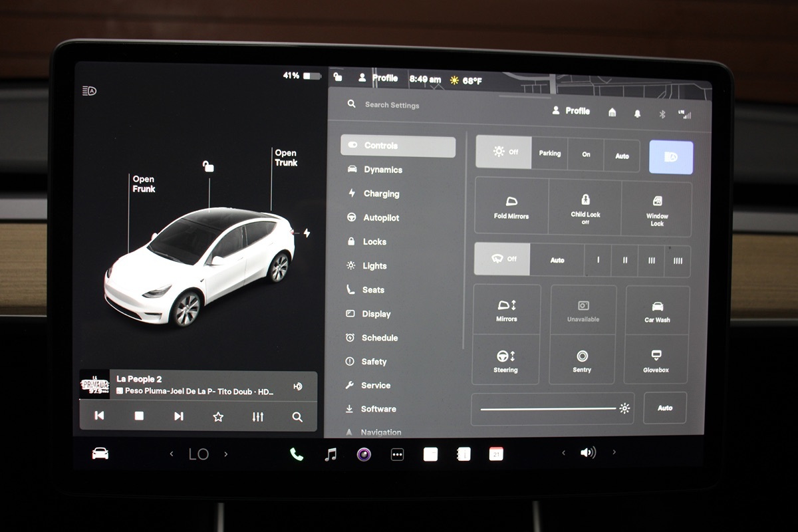
Task: Favorite the current station with star
Action: [218, 416]
